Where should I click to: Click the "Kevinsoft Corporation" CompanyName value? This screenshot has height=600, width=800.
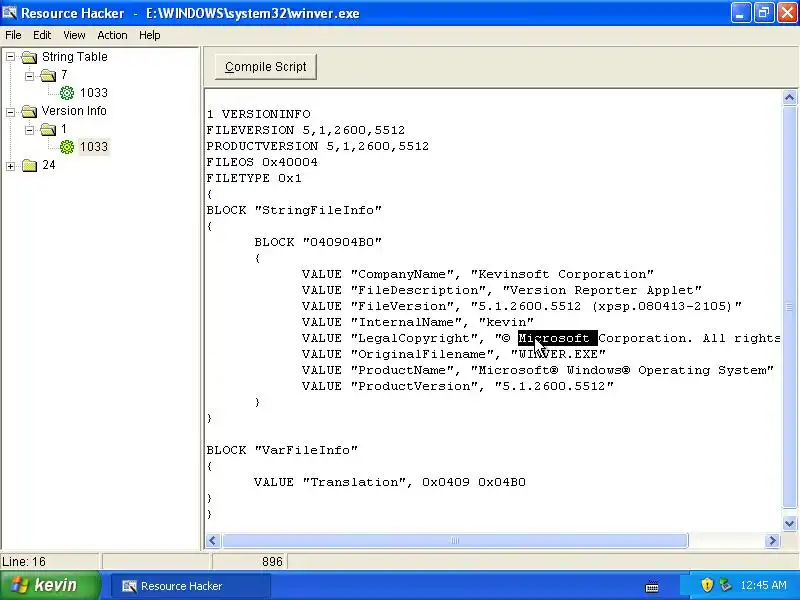562,274
